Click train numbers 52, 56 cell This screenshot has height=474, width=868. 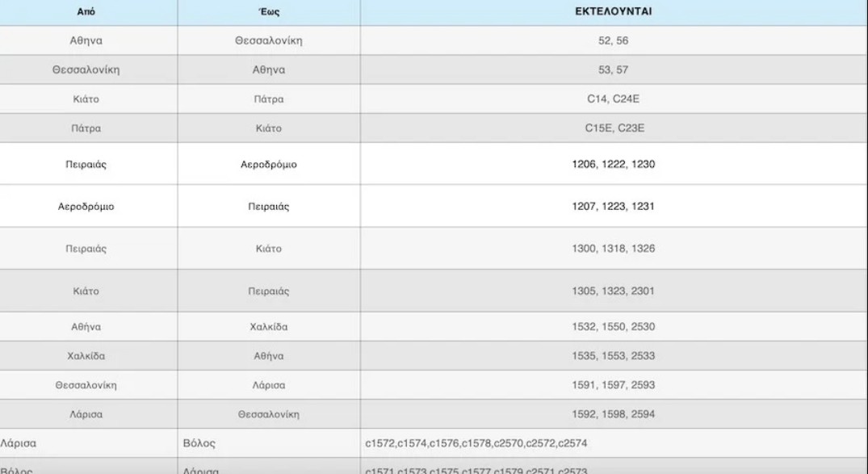pos(614,40)
